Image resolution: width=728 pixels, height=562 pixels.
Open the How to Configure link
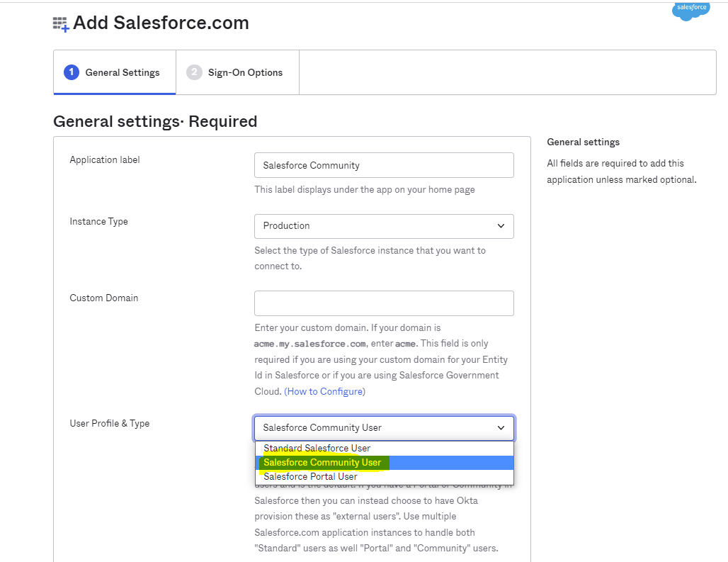(x=324, y=390)
